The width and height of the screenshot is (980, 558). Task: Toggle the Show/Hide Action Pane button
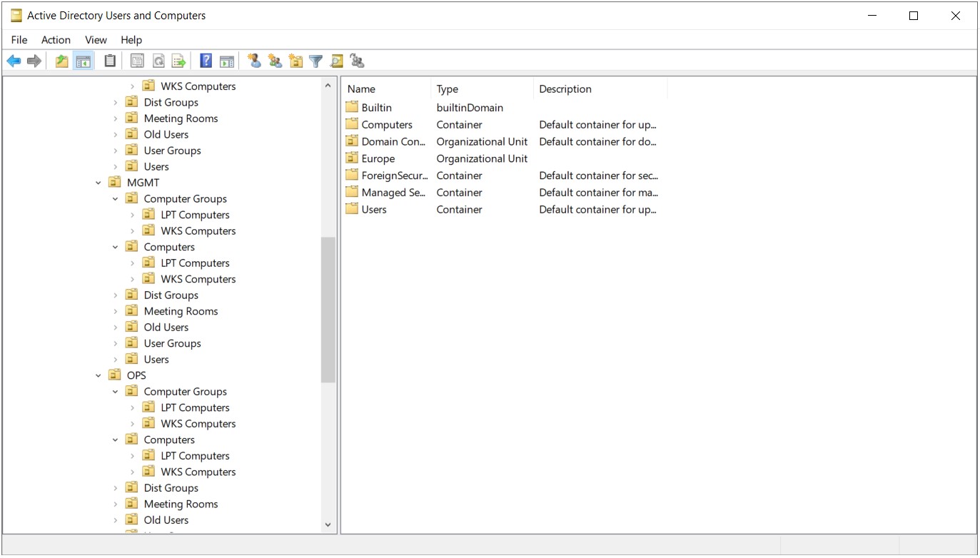[227, 61]
